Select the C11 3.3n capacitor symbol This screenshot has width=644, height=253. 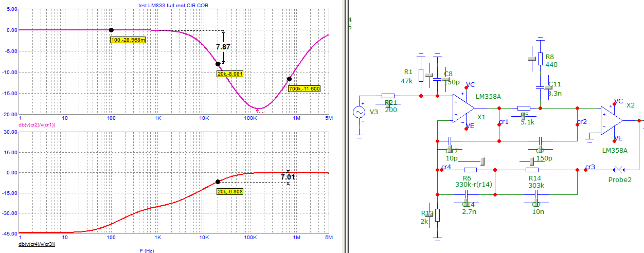pos(540,87)
